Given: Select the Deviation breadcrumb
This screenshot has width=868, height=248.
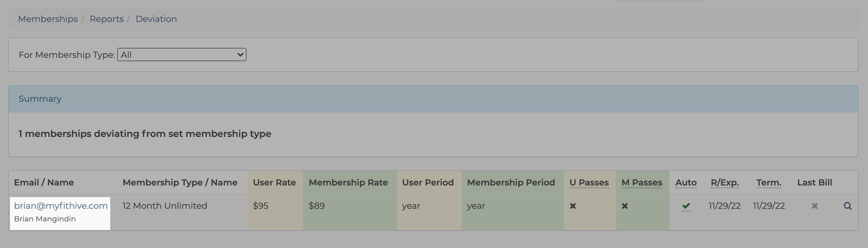Looking at the screenshot, I should tap(156, 19).
